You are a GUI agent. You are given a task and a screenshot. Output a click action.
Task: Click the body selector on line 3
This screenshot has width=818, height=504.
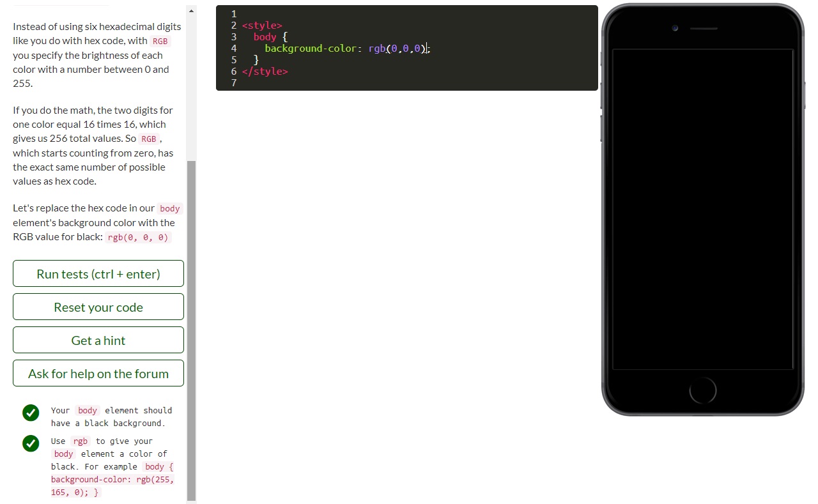pyautogui.click(x=265, y=36)
